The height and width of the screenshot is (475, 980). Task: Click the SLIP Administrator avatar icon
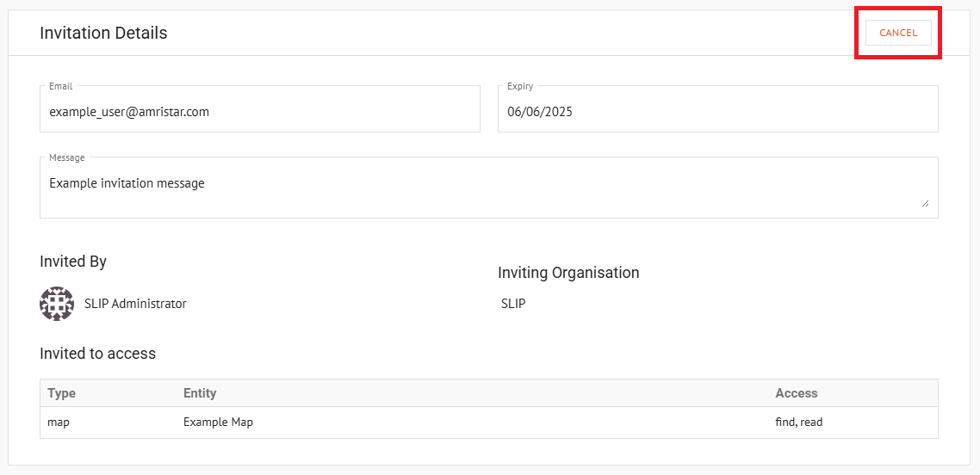tap(57, 304)
